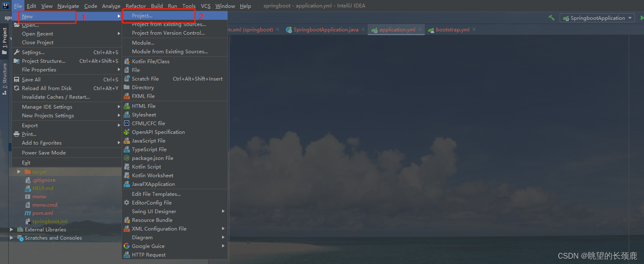The image size is (644, 264).
Task: Click the Print printer icon
Action: pyautogui.click(x=17, y=134)
